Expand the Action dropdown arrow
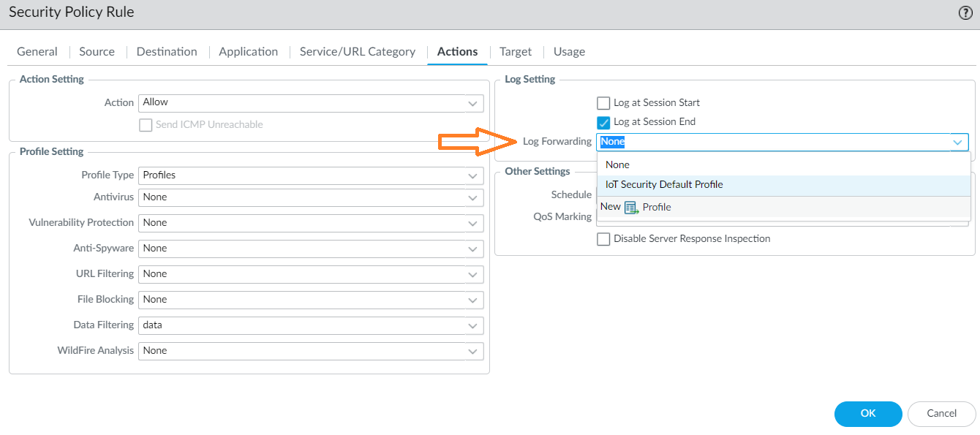The height and width of the screenshot is (435, 980). (x=473, y=103)
